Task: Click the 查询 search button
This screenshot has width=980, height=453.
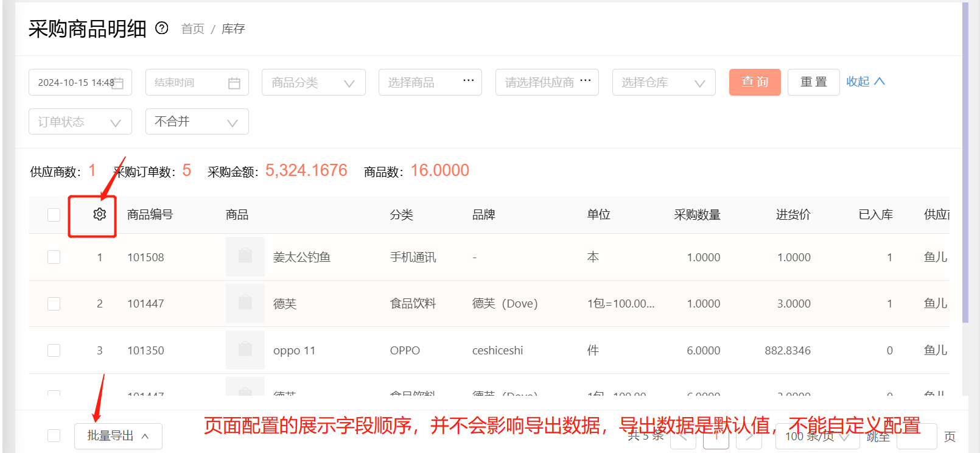Action: [755, 82]
